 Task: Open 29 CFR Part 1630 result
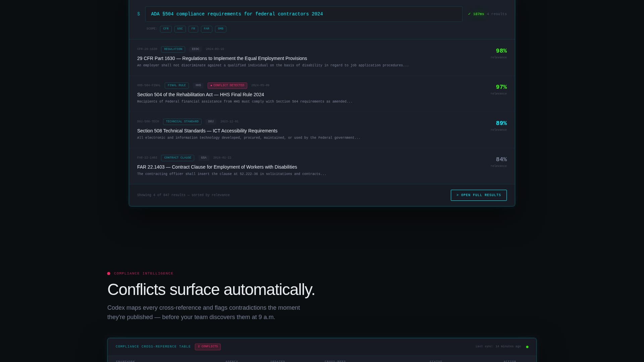click(322, 57)
